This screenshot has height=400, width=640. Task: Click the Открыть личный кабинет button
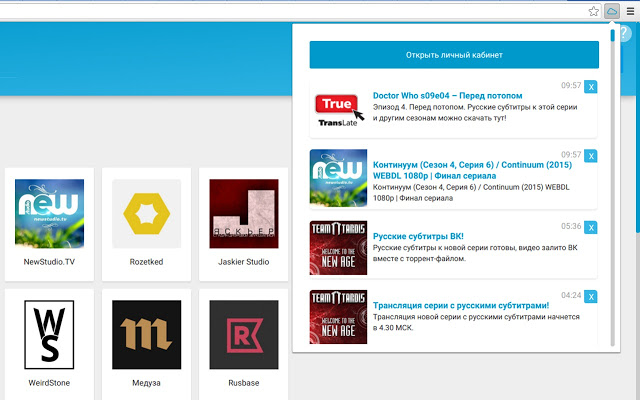(x=453, y=54)
